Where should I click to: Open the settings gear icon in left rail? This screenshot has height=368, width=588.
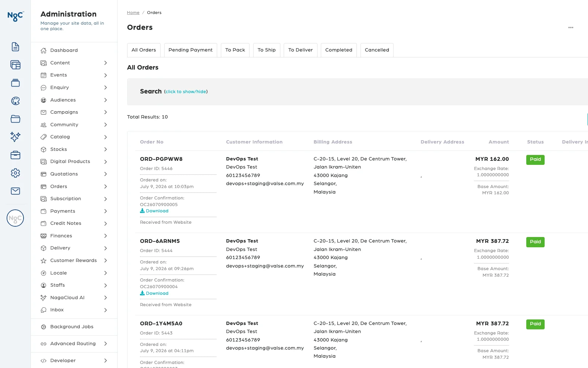coord(15,173)
